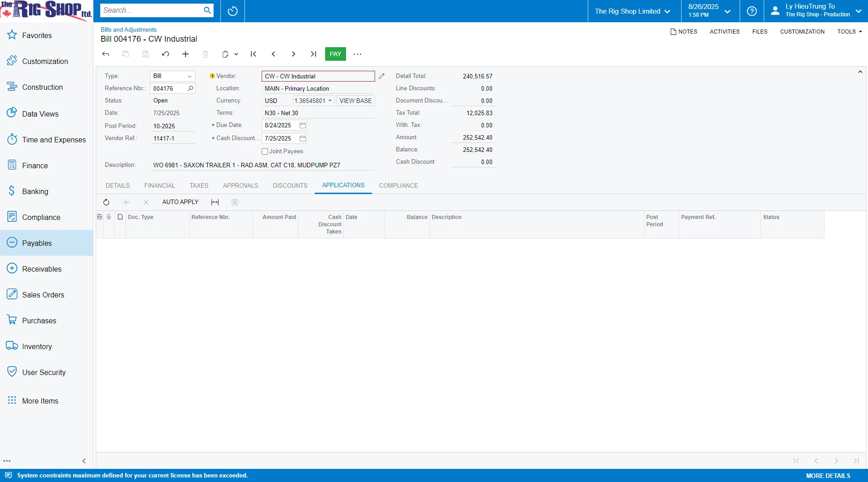This screenshot has width=868, height=482.
Task: Open the NOTES panel
Action: pos(684,32)
